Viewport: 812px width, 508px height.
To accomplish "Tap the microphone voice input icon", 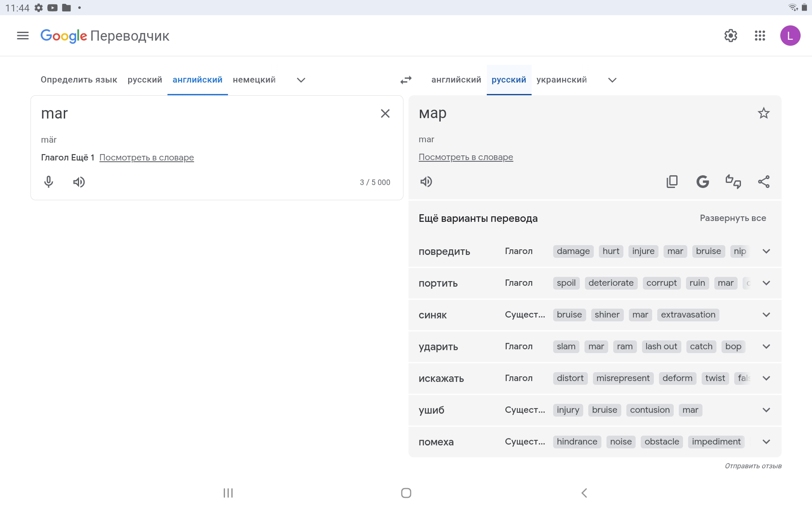I will tap(49, 182).
